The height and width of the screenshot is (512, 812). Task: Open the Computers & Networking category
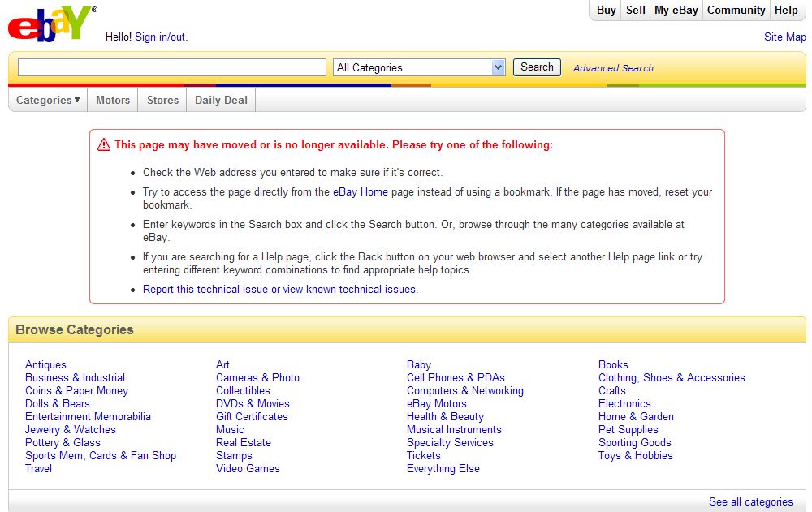pos(464,391)
